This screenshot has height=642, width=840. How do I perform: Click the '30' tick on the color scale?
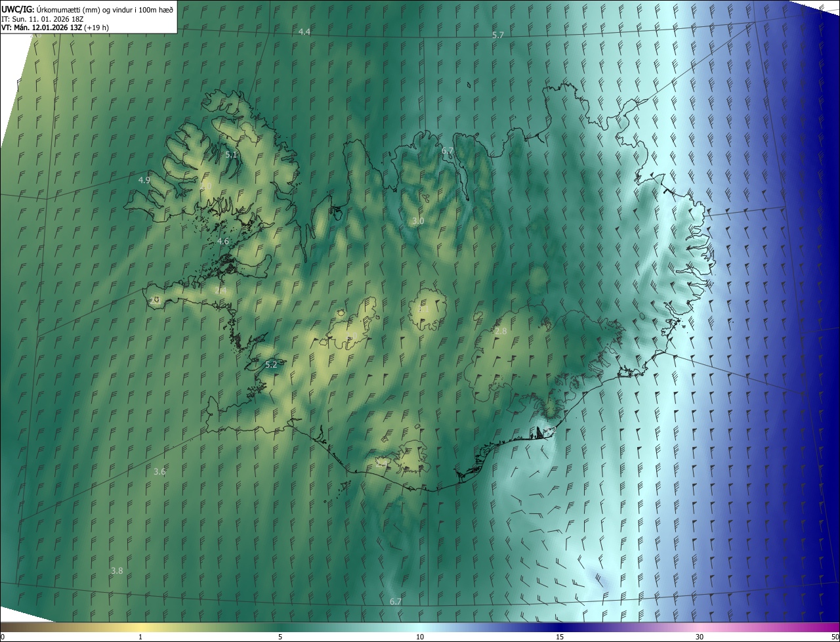coord(700,637)
